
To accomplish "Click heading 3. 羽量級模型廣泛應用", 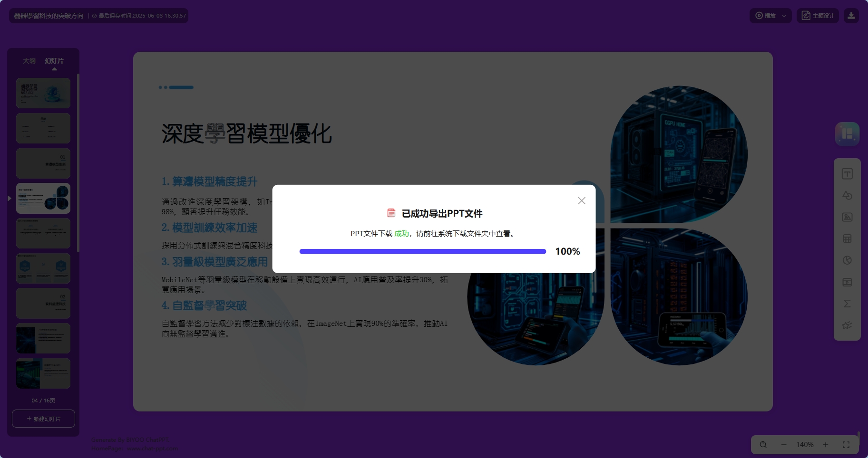I will [x=215, y=262].
